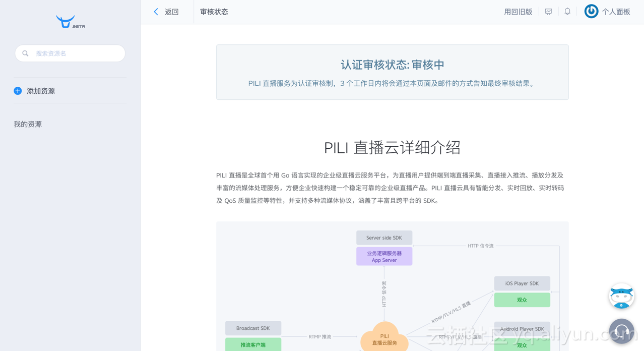
Task: Open the feedback message icon
Action: pos(548,12)
